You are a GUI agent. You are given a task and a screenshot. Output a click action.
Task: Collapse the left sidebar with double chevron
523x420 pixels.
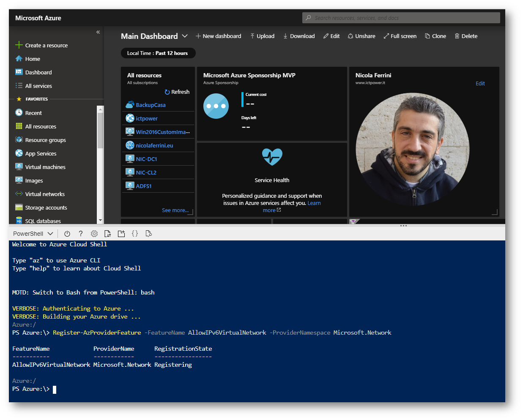(98, 32)
